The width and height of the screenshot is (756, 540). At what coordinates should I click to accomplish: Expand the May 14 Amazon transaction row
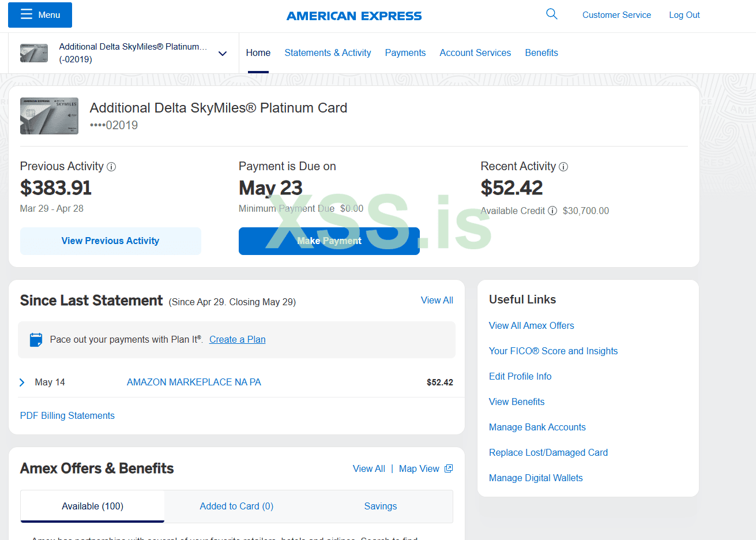[22, 382]
